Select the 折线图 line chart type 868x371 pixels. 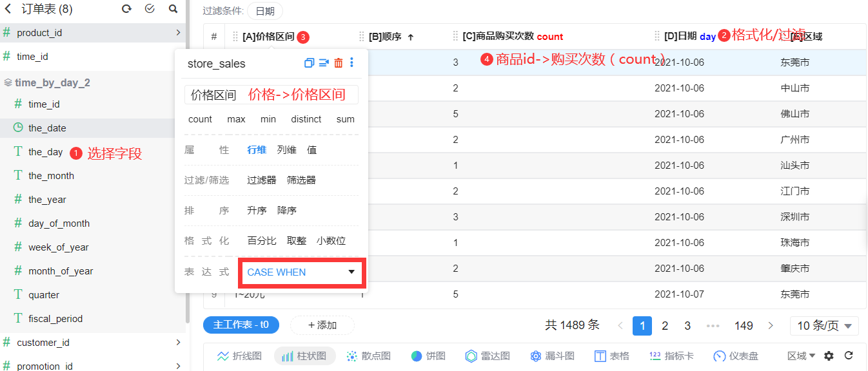point(239,356)
